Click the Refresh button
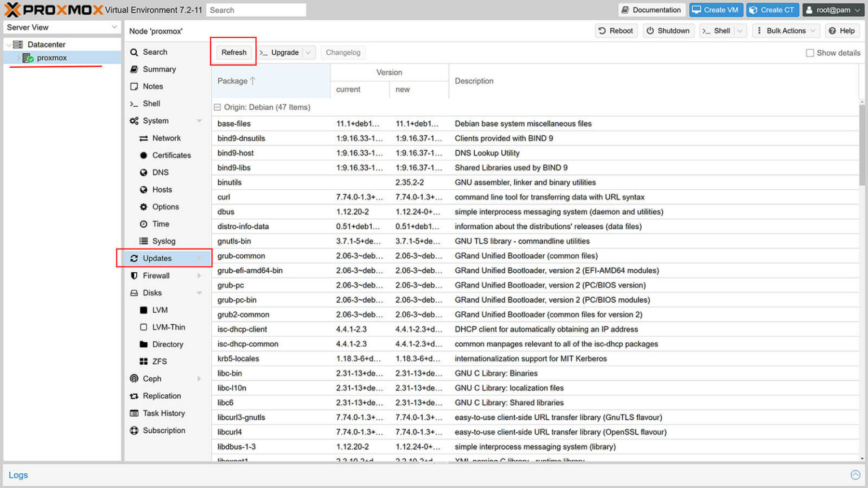This screenshot has width=868, height=488. click(x=233, y=52)
